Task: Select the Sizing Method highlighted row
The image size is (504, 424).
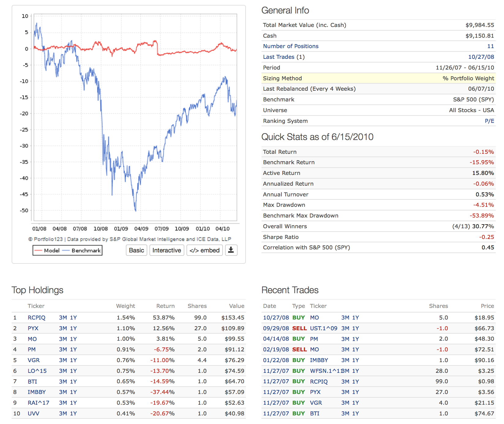Action: [378, 78]
